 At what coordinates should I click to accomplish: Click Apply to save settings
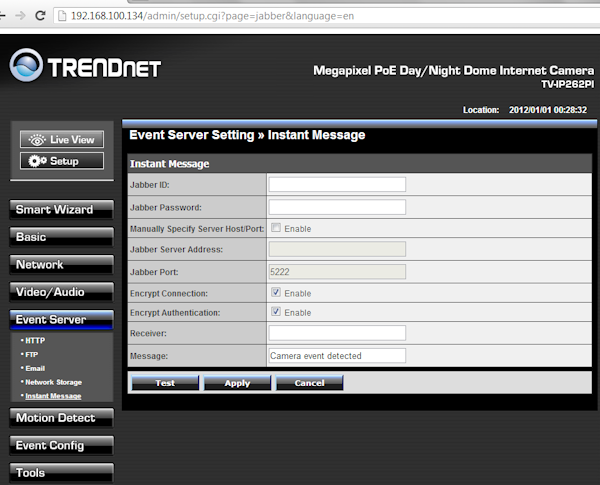click(x=237, y=383)
